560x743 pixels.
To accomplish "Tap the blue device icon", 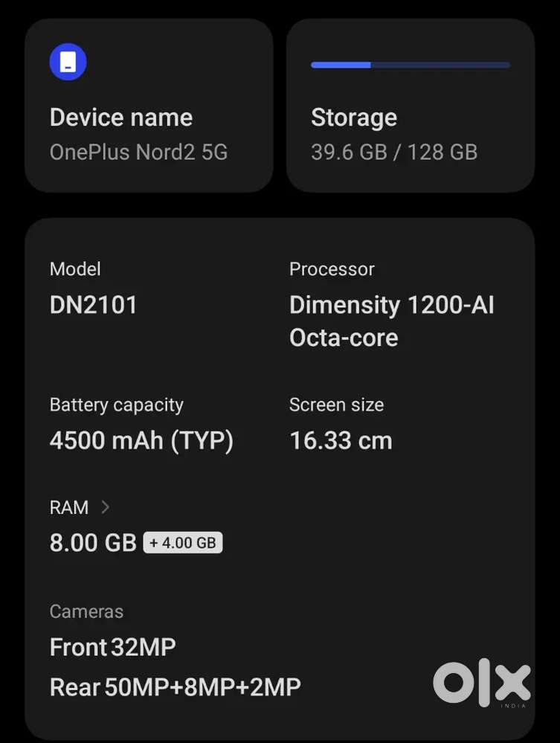I will point(68,62).
